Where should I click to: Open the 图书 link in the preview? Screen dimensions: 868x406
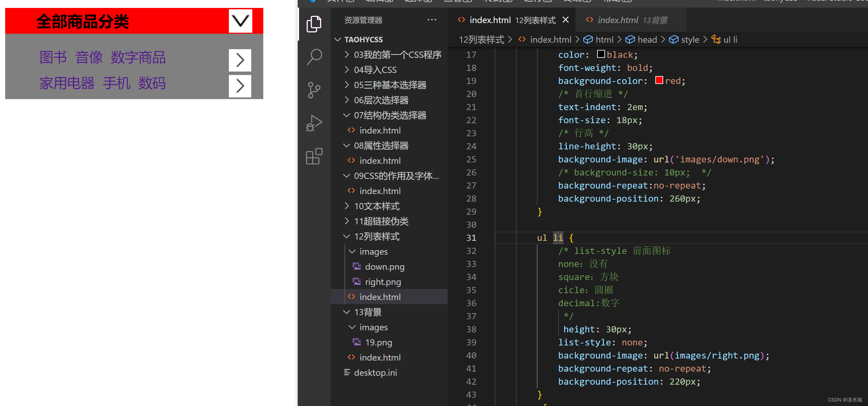coord(53,57)
